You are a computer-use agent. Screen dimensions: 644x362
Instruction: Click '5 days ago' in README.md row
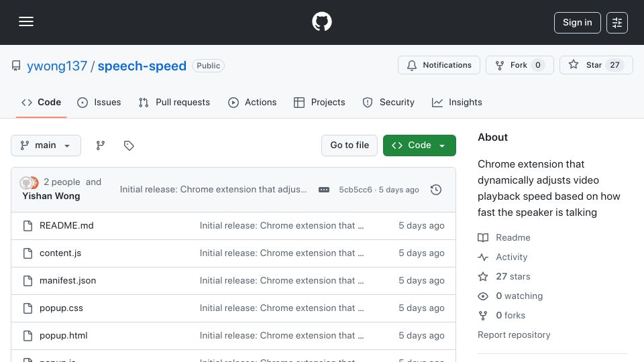point(421,225)
